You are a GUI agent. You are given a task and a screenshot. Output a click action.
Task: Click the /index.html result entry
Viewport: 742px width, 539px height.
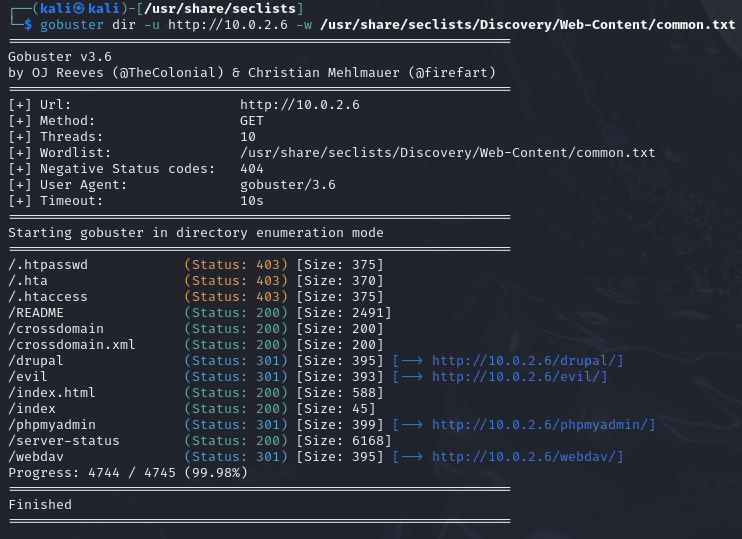pos(52,393)
